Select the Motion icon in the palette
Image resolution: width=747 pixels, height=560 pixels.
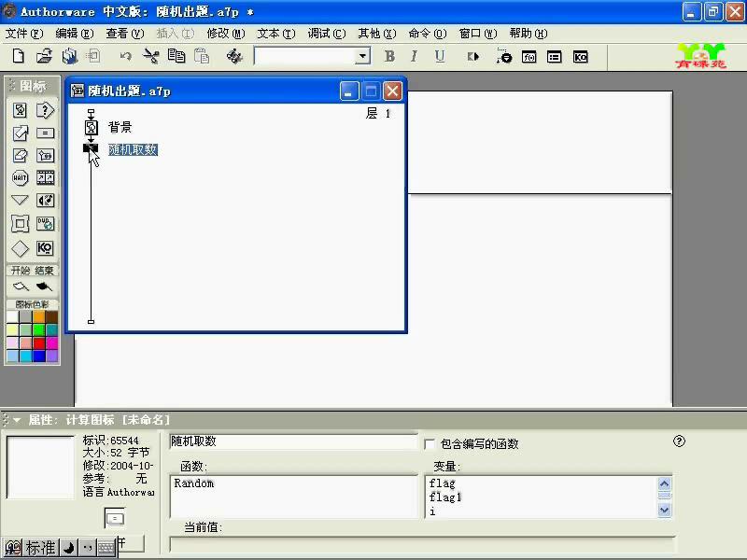(20, 133)
